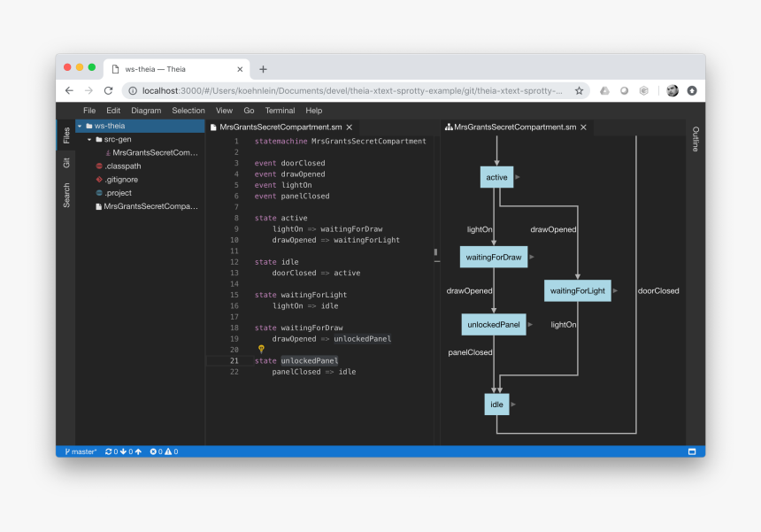
Task: Click the master branch indicator in status bar
Action: tap(81, 451)
